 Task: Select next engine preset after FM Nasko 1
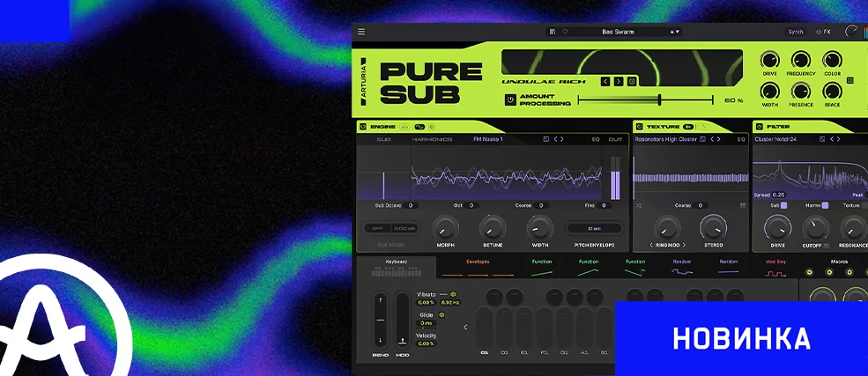562,139
